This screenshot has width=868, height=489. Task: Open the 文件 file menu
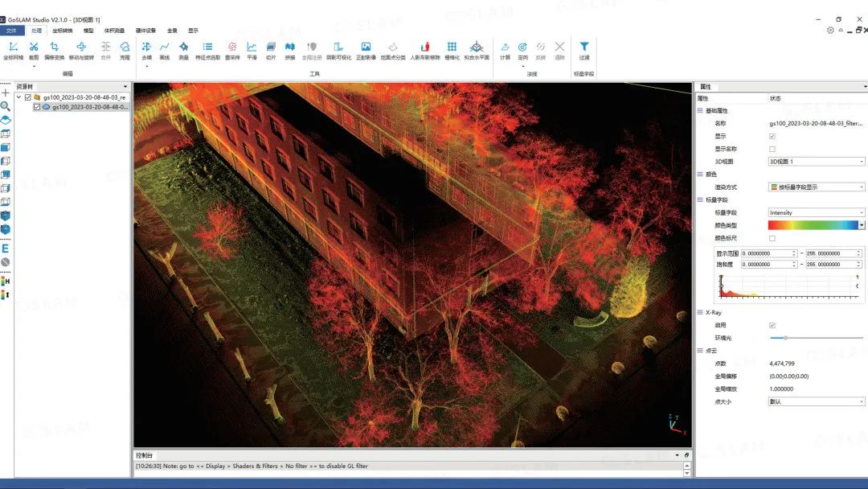tap(11, 31)
